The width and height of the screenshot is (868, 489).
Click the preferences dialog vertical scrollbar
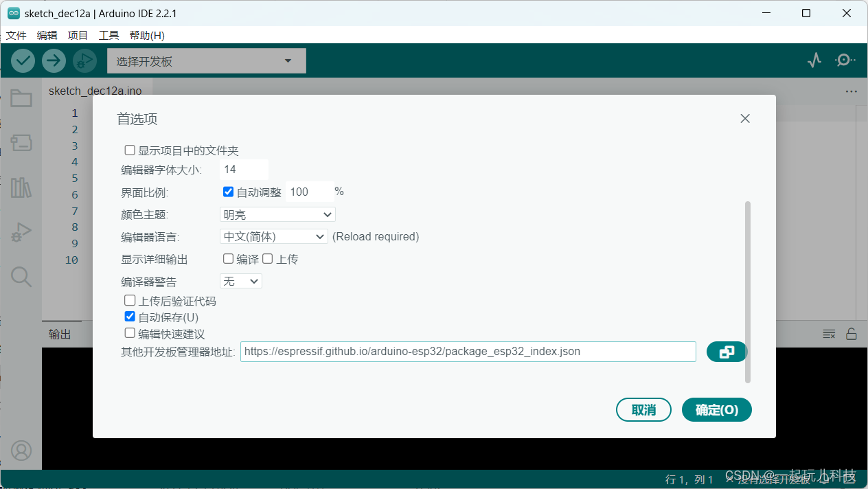[748, 292]
